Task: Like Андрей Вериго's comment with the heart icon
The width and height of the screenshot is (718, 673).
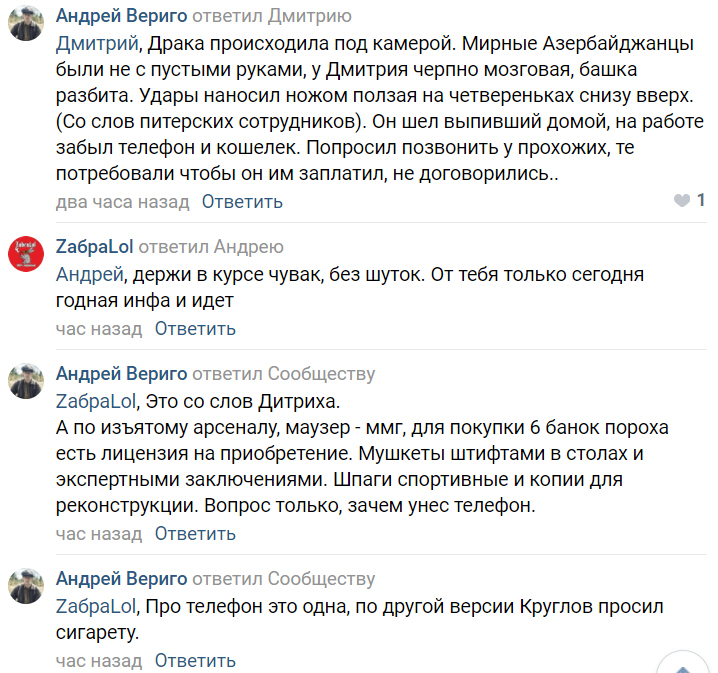Action: (x=682, y=201)
